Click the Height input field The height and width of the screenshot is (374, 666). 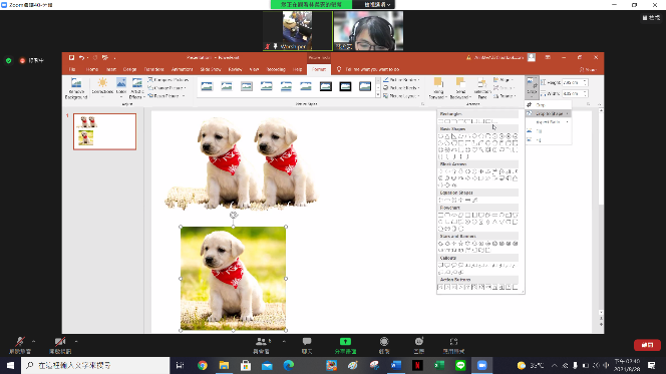tap(573, 82)
